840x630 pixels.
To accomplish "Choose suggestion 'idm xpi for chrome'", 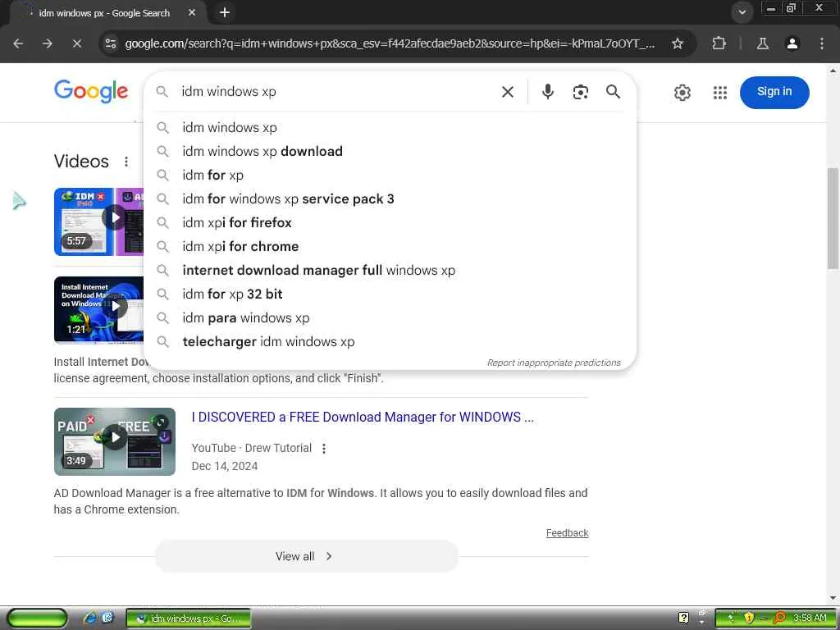I will (390, 246).
